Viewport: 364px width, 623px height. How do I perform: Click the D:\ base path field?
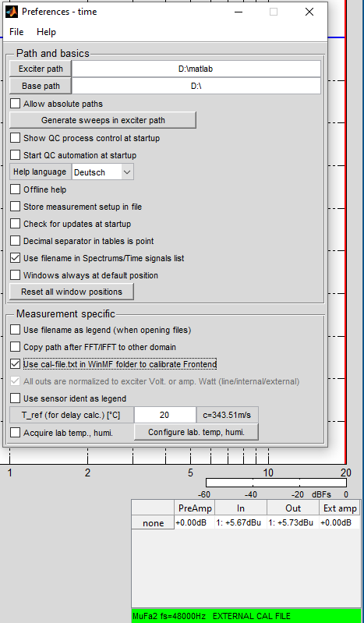pos(196,86)
